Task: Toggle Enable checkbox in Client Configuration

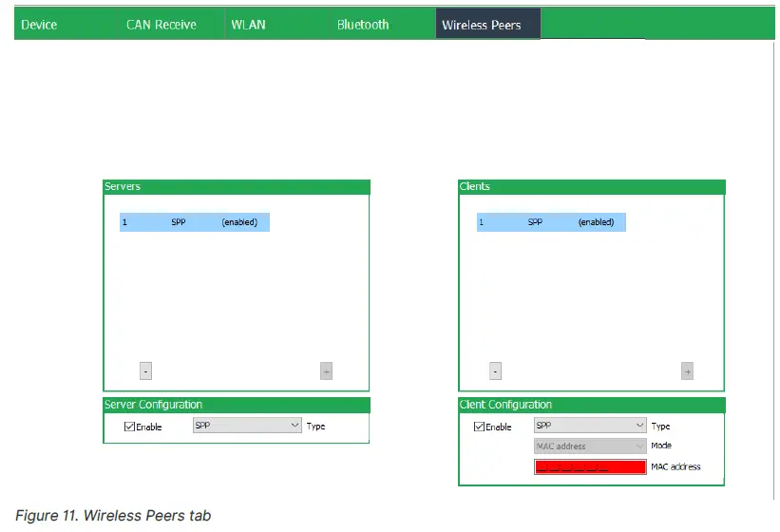Action: click(480, 427)
